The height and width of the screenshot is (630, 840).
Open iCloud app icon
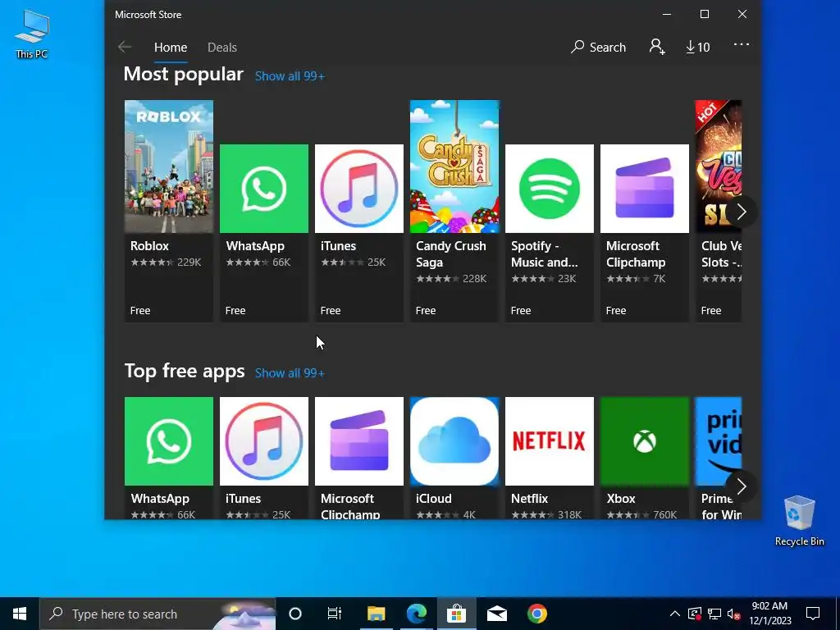point(454,441)
